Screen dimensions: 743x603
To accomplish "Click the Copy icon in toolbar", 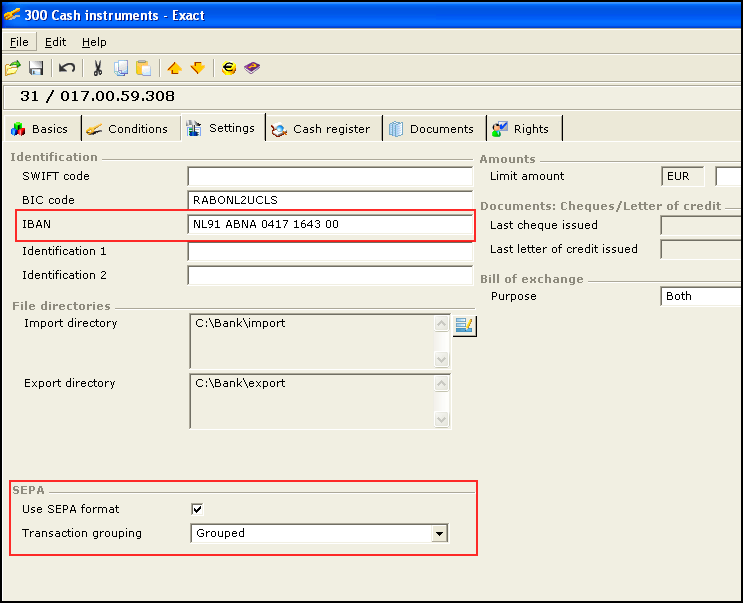I will pyautogui.click(x=121, y=68).
